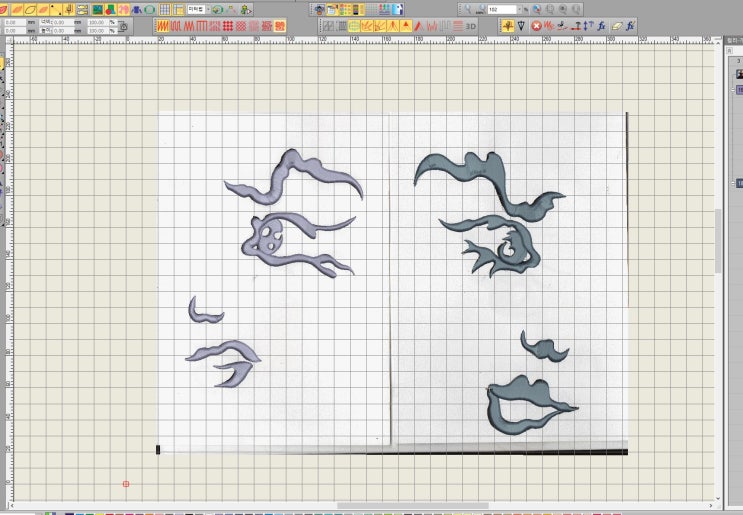
Task: Toggle the grid display button
Action: [x=164, y=9]
